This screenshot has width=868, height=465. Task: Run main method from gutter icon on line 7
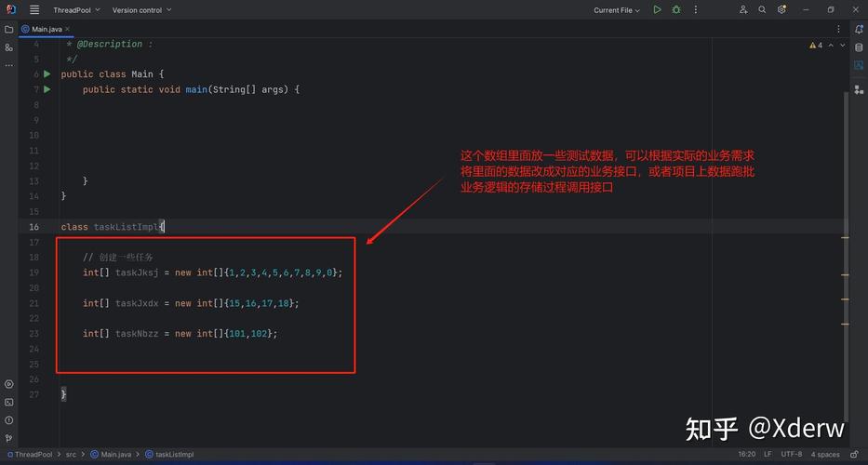pyautogui.click(x=47, y=89)
